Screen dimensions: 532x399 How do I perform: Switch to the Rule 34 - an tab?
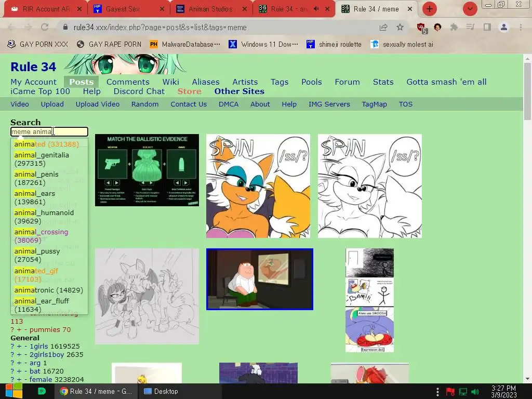coord(288,9)
